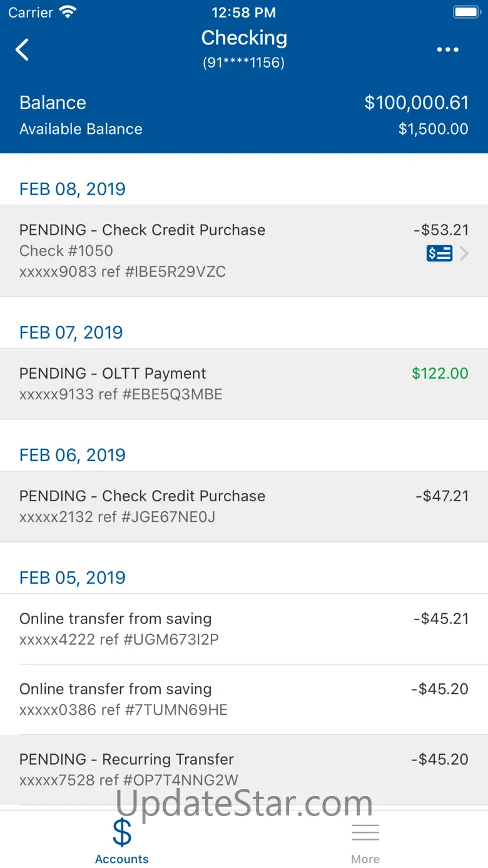Expand check #1050 details chevron
The image size is (488, 868).
pyautogui.click(x=464, y=253)
